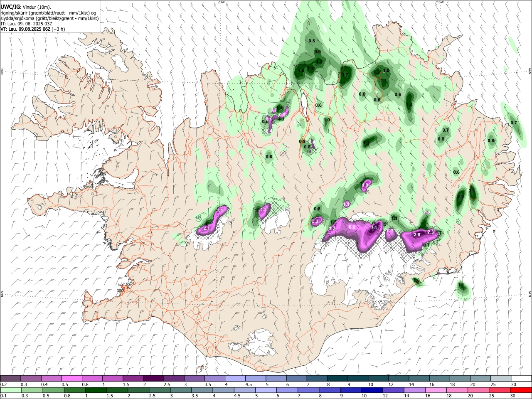
Task: Click the 3.1 precipitation value on the map
Action: pos(374,228)
